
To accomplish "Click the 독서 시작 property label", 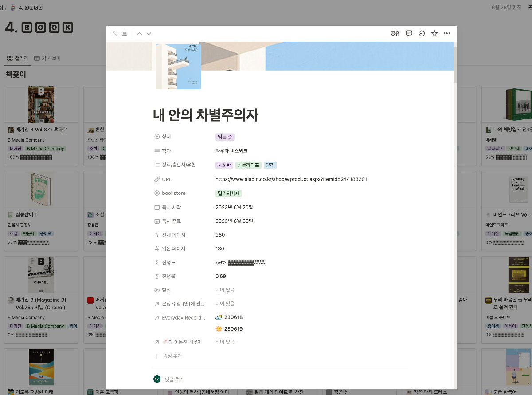I will (171, 207).
